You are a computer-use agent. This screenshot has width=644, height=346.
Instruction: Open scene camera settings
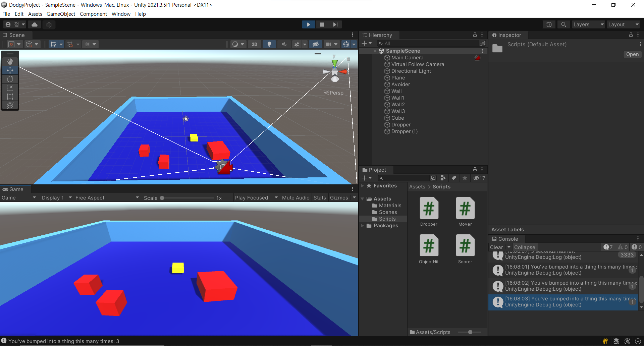pyautogui.click(x=331, y=44)
